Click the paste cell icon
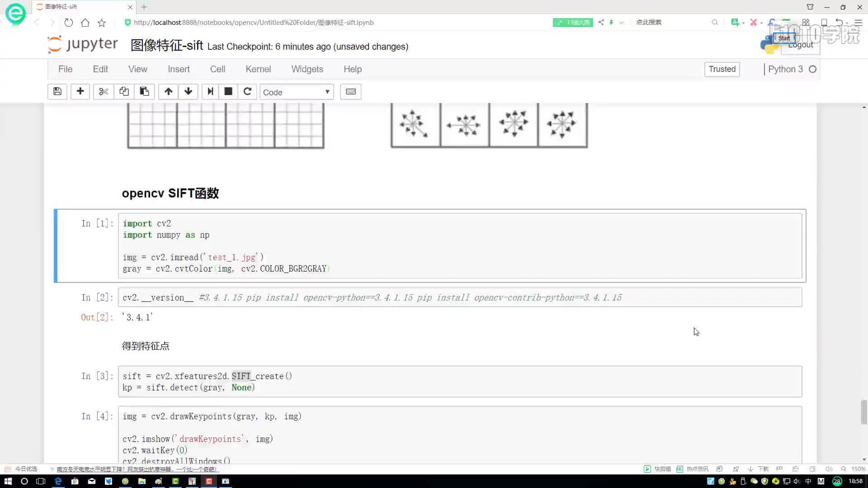This screenshot has width=868, height=488. click(144, 92)
